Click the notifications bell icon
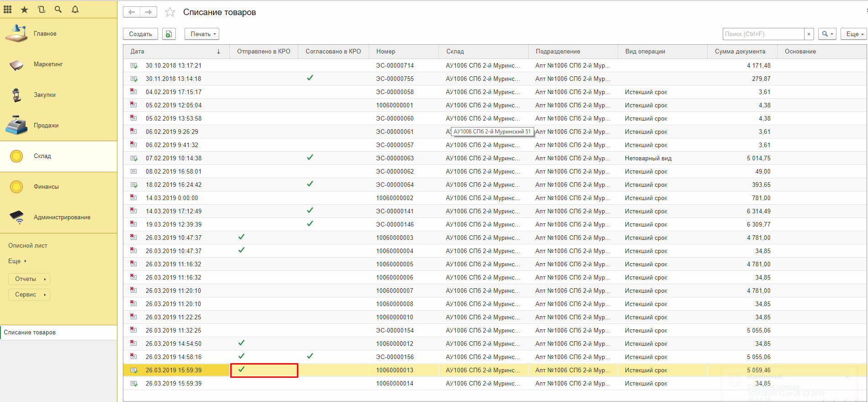 [75, 9]
